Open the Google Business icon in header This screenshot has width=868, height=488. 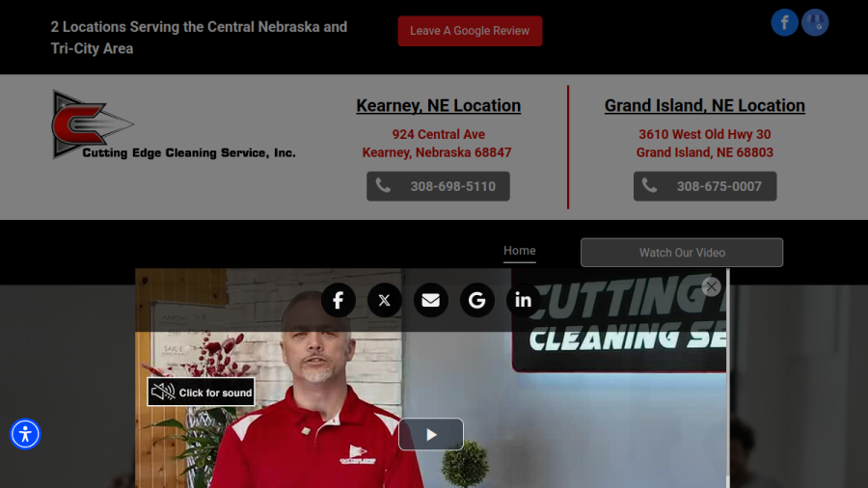pos(815,23)
